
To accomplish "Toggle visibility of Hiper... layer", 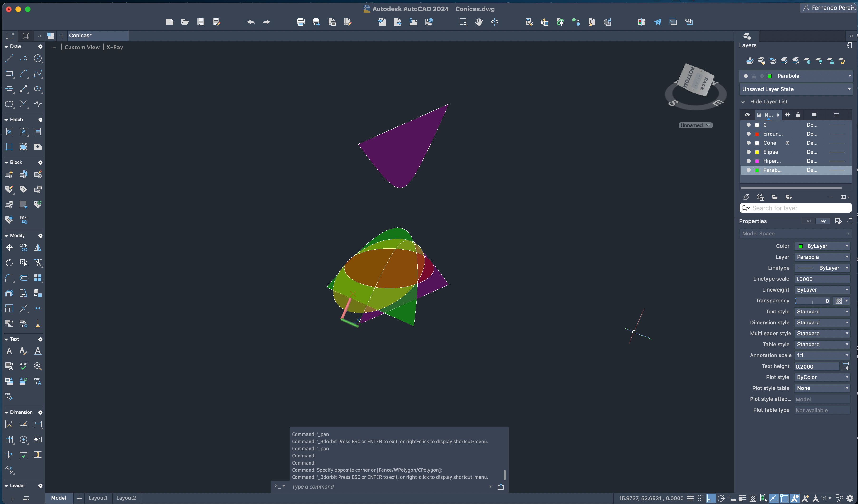I will point(748,161).
